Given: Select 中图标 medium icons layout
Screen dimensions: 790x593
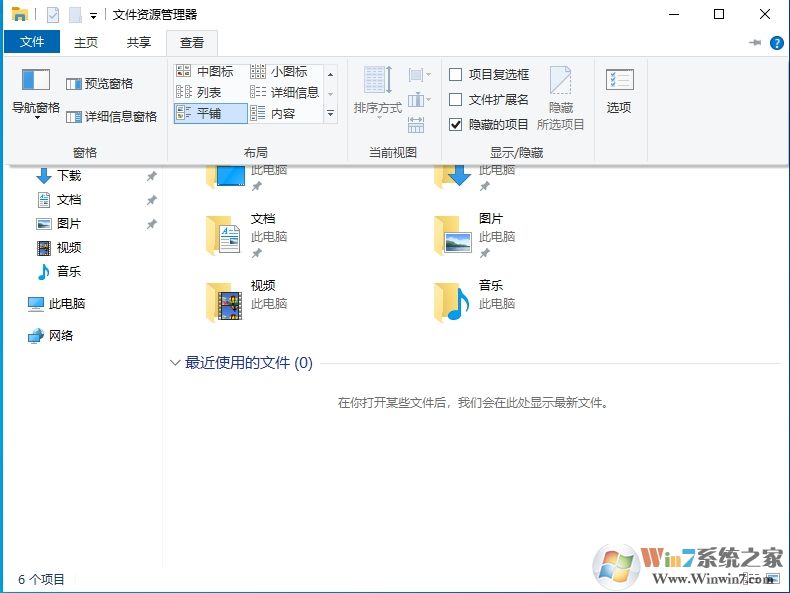Looking at the screenshot, I should pos(205,72).
